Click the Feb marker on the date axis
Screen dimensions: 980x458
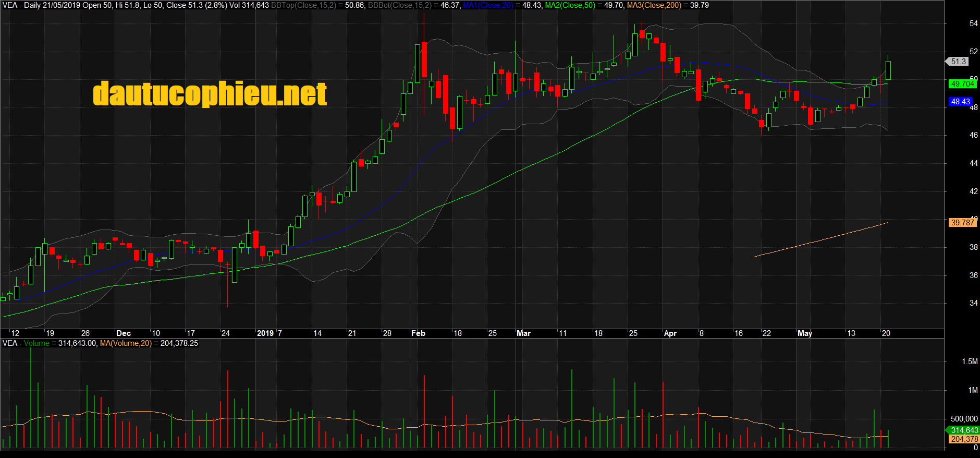click(x=418, y=333)
